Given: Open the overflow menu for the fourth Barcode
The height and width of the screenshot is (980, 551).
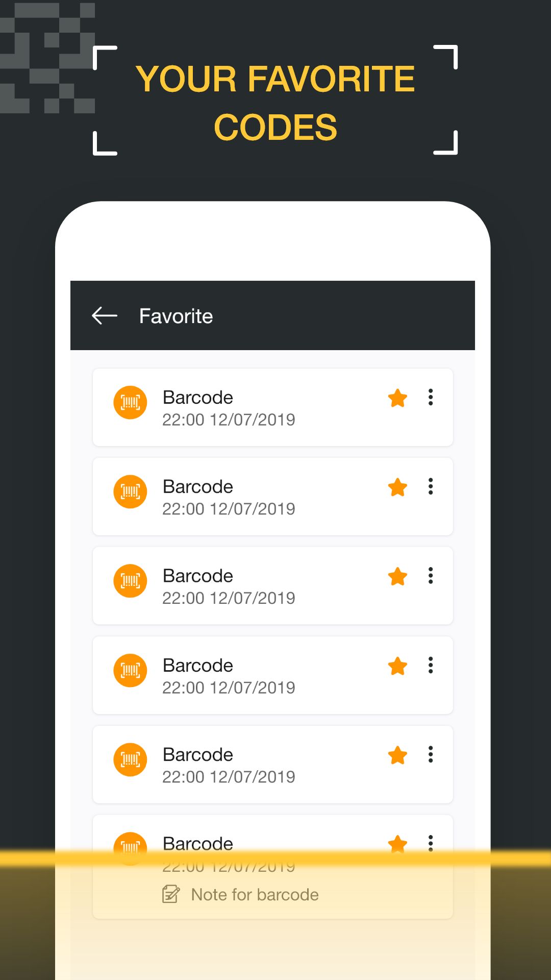Looking at the screenshot, I should pos(431,665).
